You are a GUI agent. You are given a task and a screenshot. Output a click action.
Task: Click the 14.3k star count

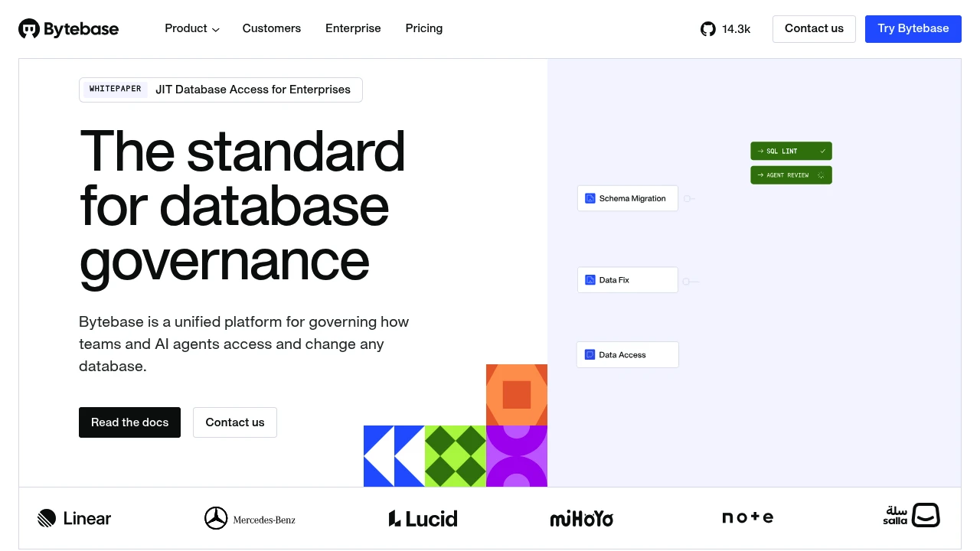[x=736, y=29]
